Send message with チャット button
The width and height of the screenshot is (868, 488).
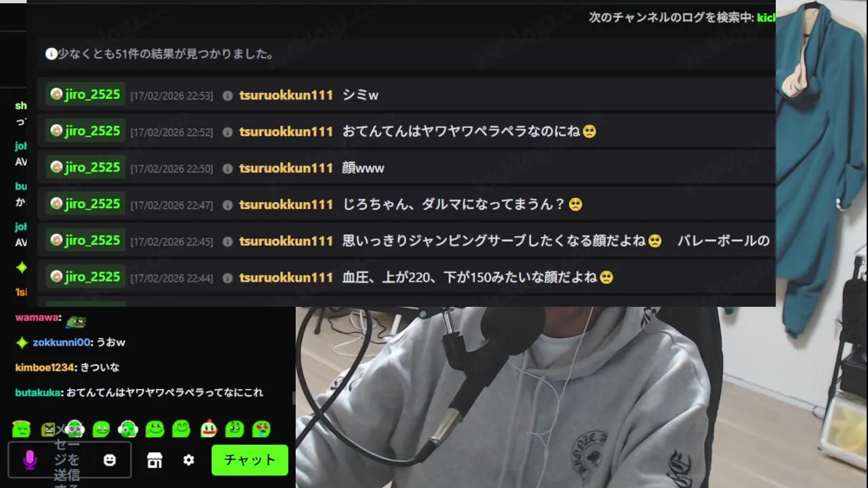tap(250, 460)
